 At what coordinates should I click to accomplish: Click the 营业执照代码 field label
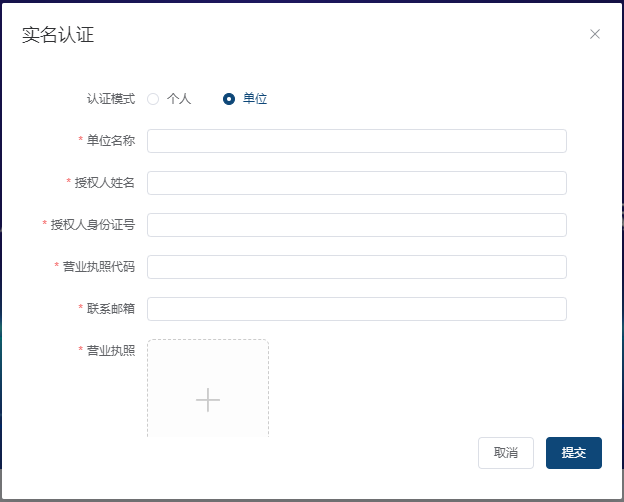98,267
